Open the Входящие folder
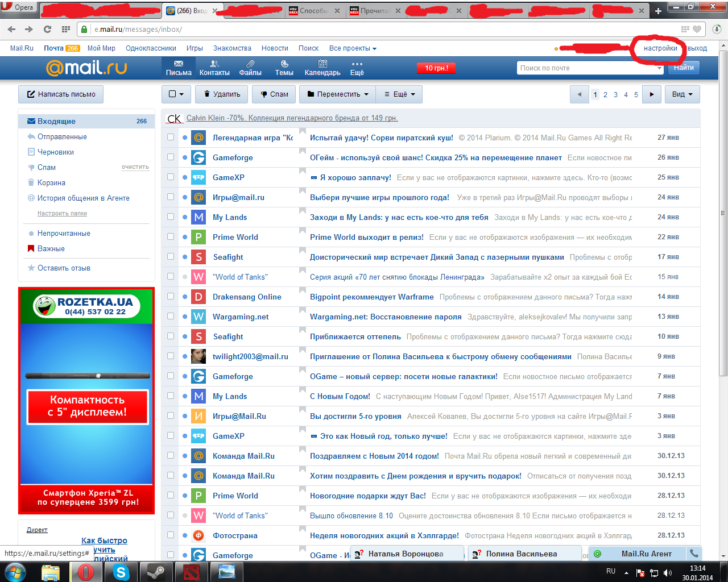 [x=86, y=121]
